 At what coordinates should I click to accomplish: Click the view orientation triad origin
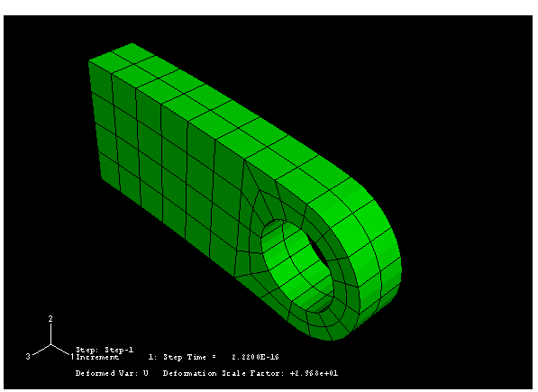pyautogui.click(x=51, y=344)
